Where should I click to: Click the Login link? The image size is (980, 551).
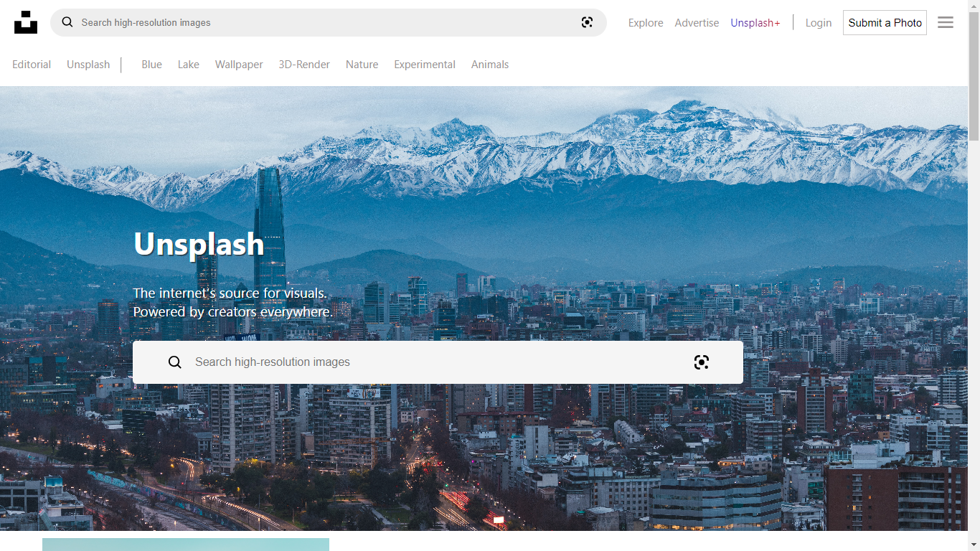click(x=818, y=23)
